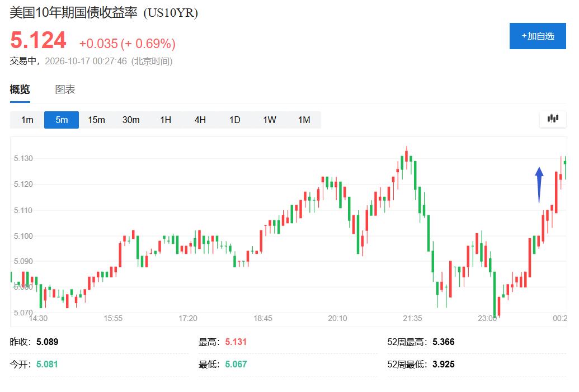
Task: Select the 1H timeframe
Action: click(x=166, y=120)
